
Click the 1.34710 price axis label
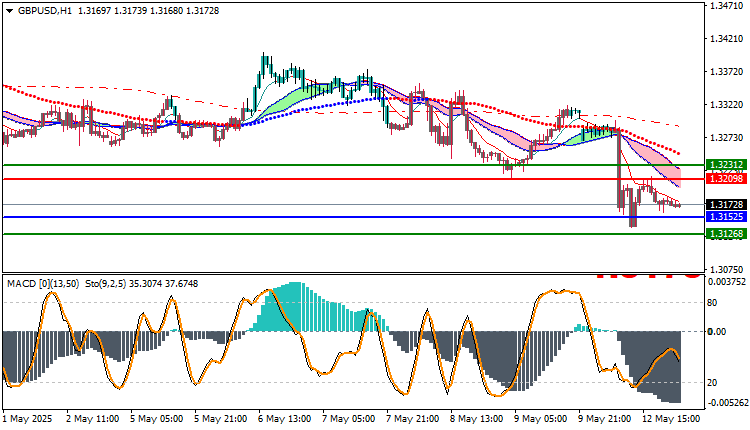727,6
